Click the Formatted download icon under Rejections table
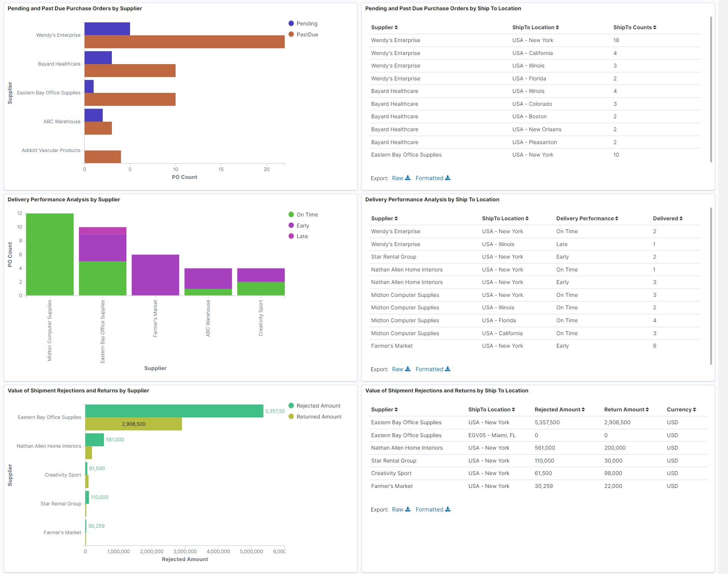This screenshot has height=574, width=728. (448, 509)
